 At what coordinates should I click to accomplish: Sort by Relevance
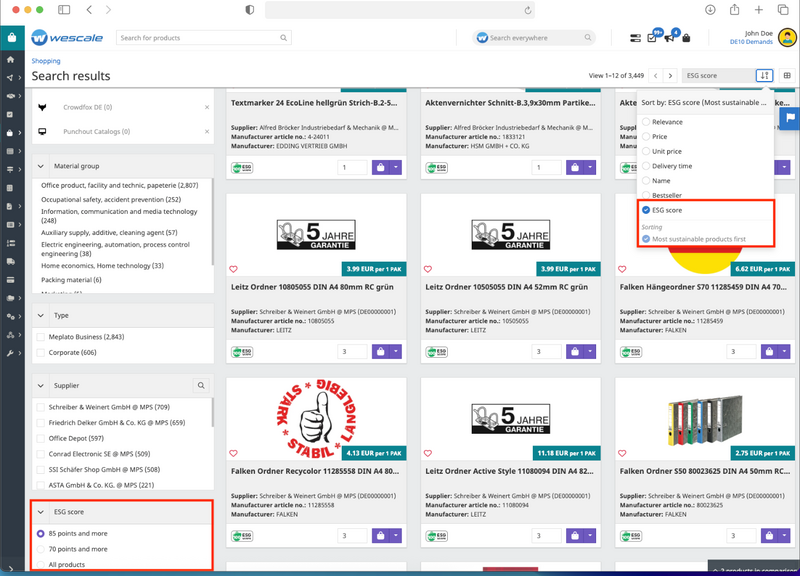point(646,122)
